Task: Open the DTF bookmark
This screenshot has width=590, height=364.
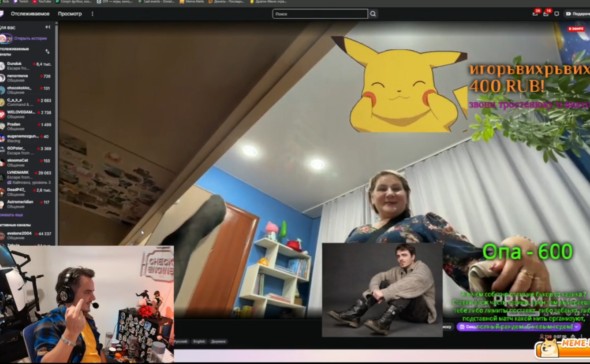Action: click(x=115, y=2)
